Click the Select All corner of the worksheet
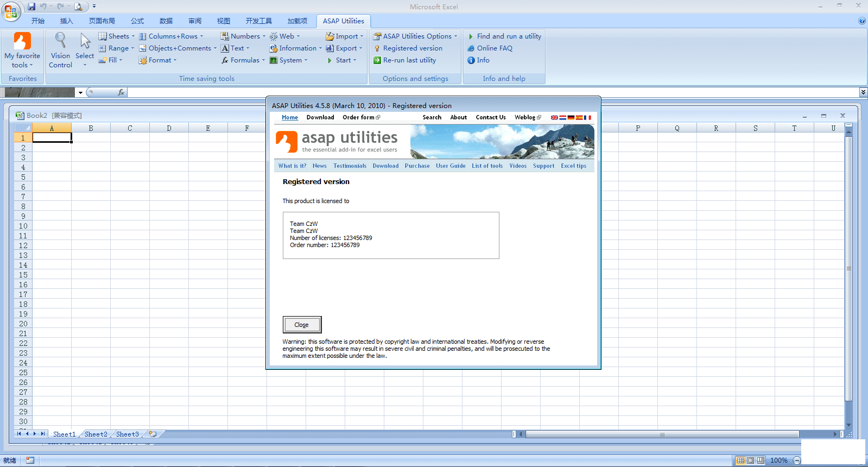 click(23, 128)
